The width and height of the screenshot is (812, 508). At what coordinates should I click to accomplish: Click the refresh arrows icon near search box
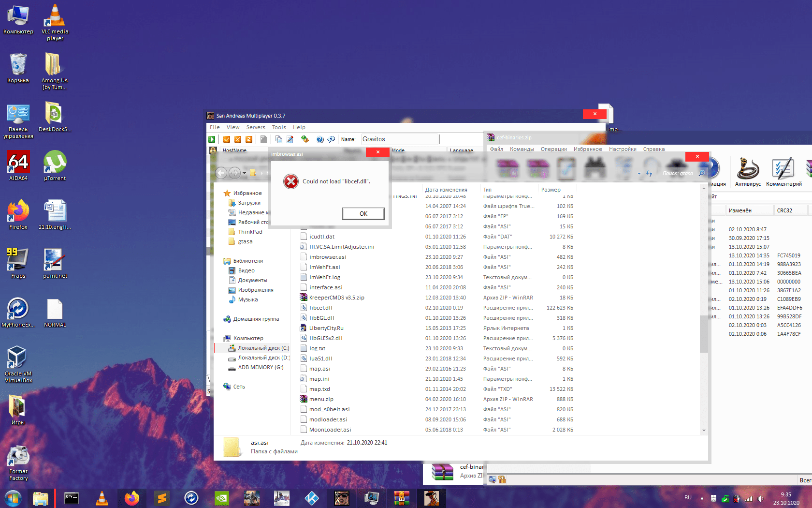click(x=649, y=173)
